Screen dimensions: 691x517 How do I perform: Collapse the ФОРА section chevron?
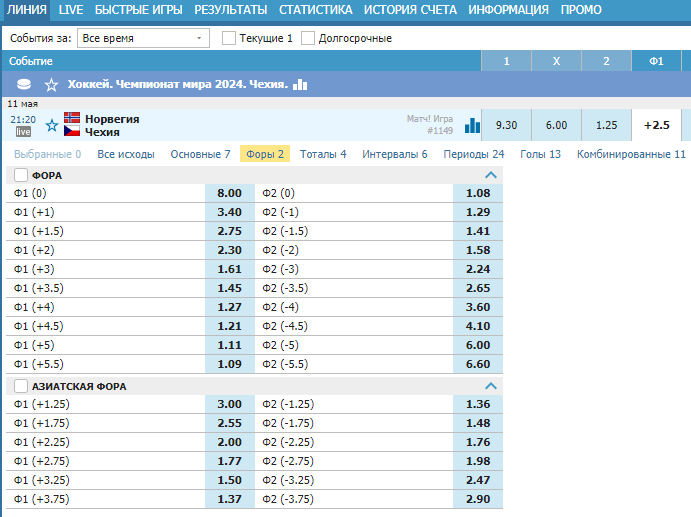tap(490, 175)
